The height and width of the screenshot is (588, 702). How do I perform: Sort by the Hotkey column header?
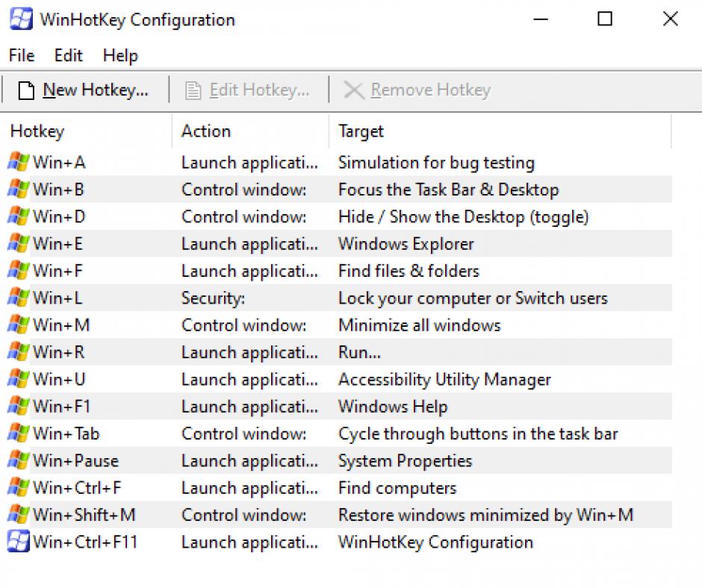pos(37,131)
